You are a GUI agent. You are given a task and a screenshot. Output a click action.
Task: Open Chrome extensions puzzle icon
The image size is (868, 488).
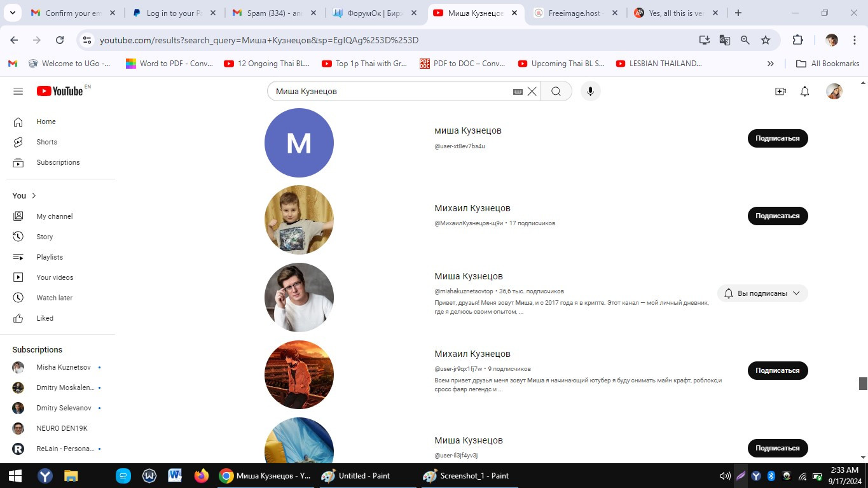[x=797, y=40]
